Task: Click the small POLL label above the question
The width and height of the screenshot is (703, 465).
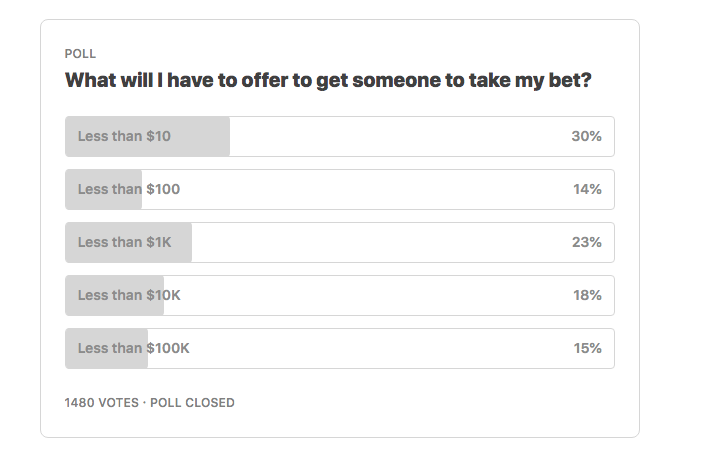Action: [x=80, y=54]
